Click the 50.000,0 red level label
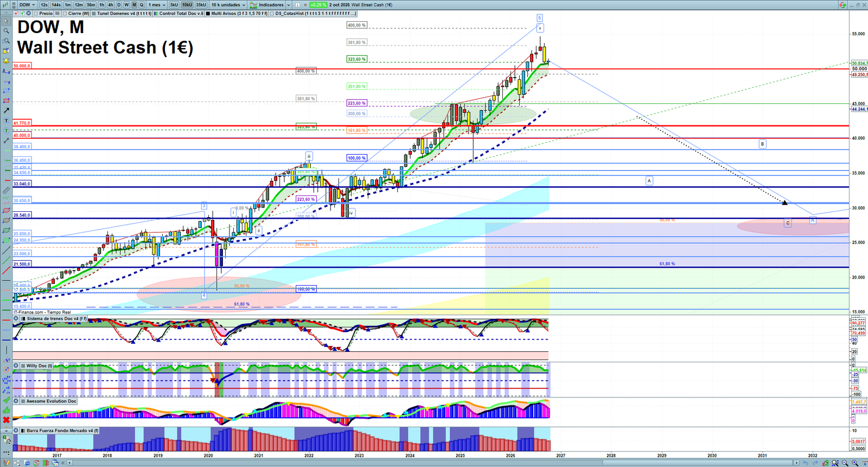The width and height of the screenshot is (868, 467). 22,66
